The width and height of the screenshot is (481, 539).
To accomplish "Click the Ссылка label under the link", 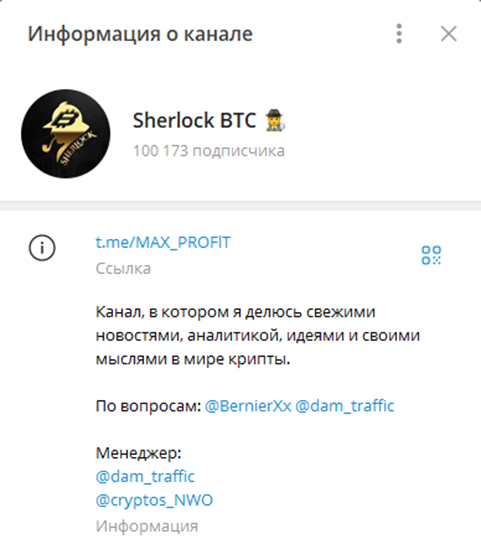I will [x=123, y=268].
